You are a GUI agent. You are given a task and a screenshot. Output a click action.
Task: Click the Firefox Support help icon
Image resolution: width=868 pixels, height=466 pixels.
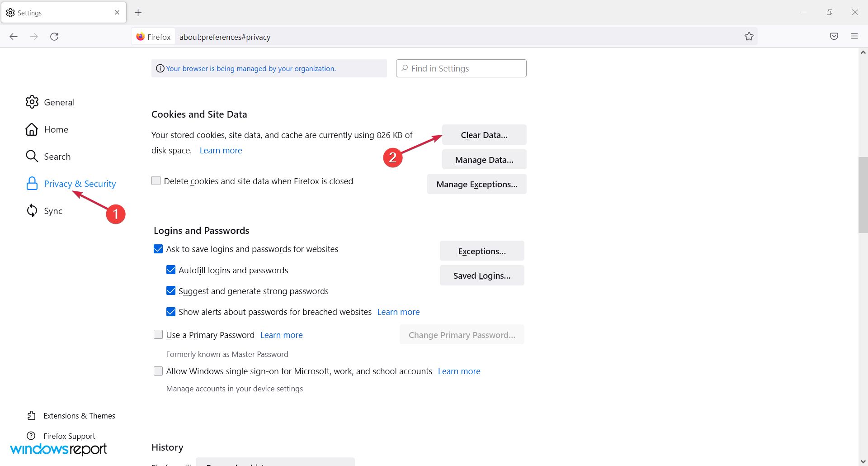31,436
